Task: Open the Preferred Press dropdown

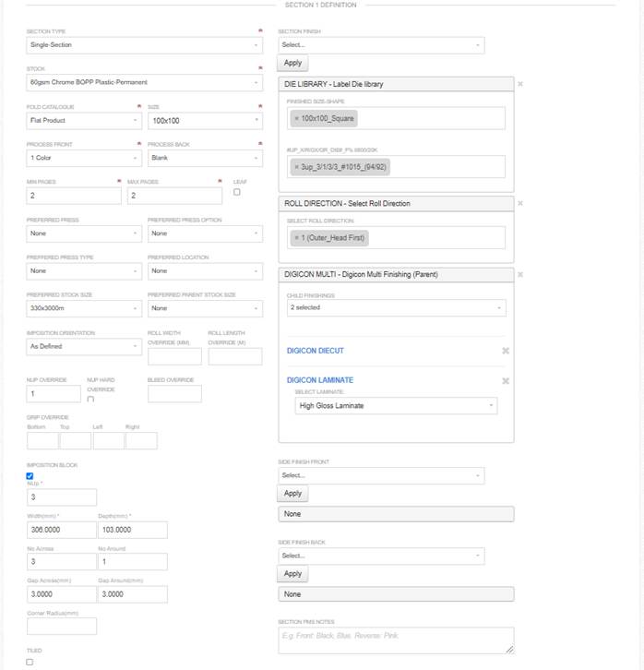Action: (x=84, y=233)
